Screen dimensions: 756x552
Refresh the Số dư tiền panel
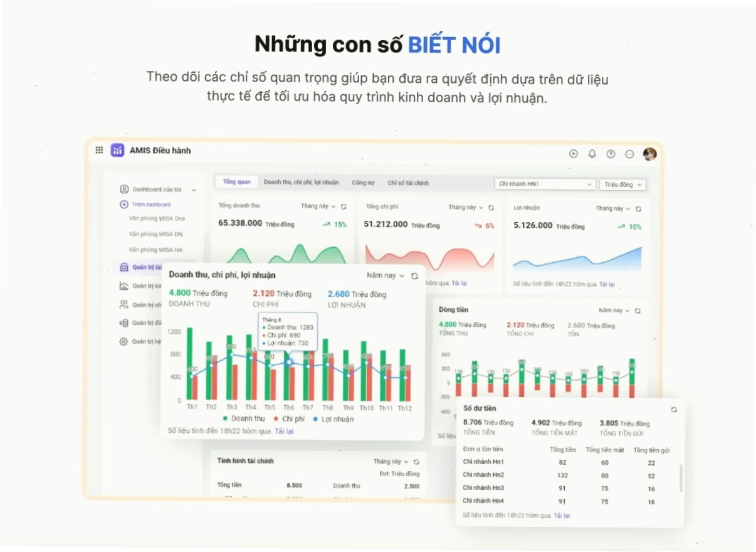(x=674, y=409)
